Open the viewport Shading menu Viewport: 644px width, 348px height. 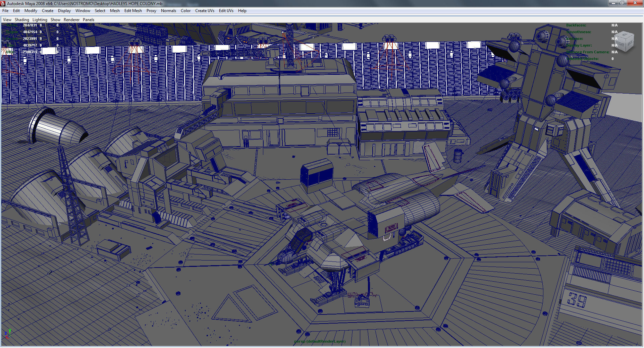click(22, 20)
